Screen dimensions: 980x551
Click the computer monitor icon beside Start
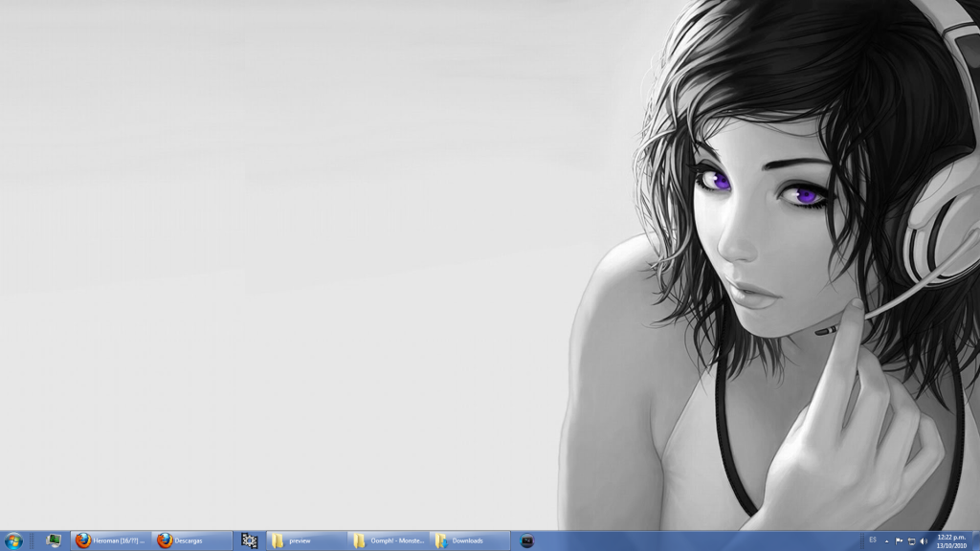tap(54, 540)
